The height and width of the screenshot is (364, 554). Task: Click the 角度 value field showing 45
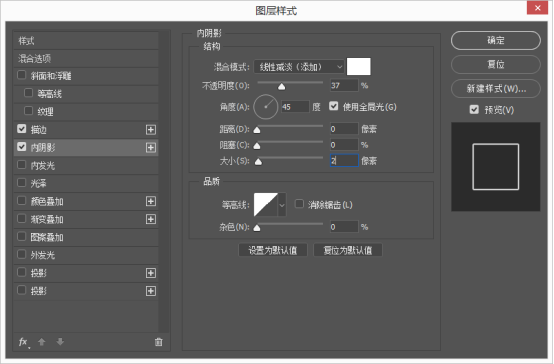(295, 107)
